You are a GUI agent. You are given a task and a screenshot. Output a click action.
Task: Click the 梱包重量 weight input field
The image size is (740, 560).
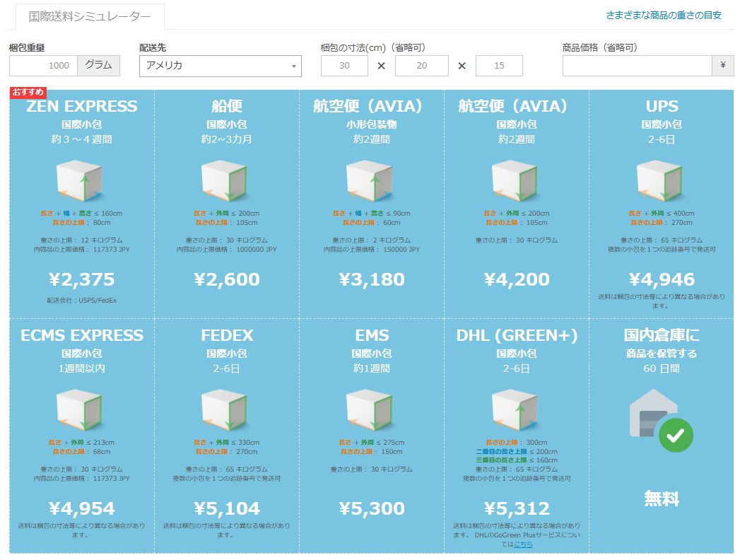click(43, 66)
